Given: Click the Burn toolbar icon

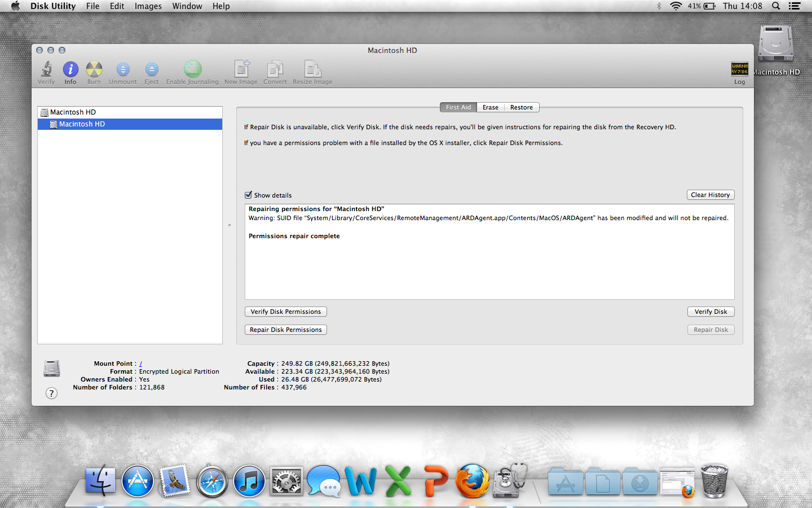Looking at the screenshot, I should tap(94, 69).
